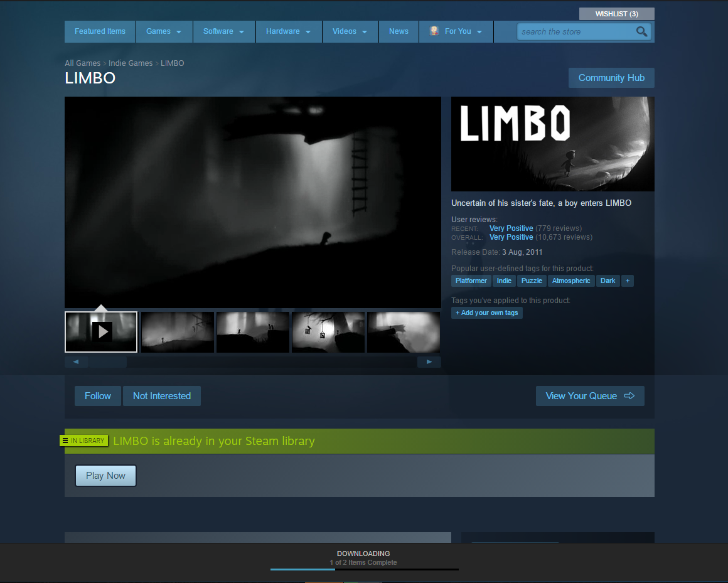
Task: Click the For You avatar icon
Action: click(434, 31)
